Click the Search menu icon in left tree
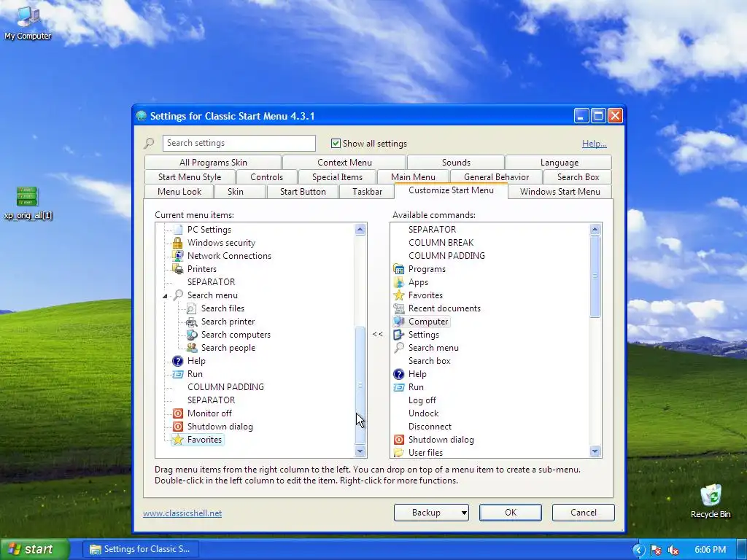Viewport: 747px width, 560px height. pyautogui.click(x=178, y=295)
